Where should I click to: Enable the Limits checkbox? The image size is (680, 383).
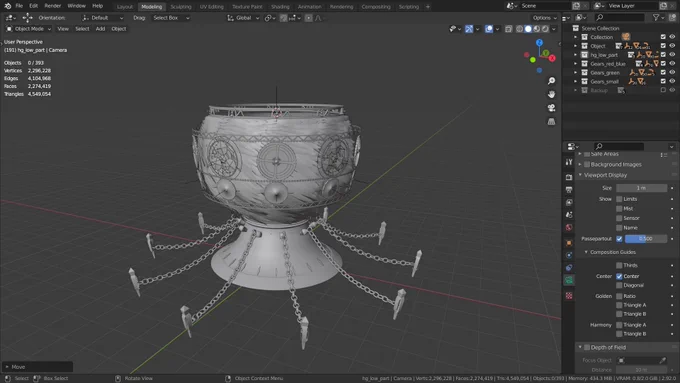pos(619,199)
